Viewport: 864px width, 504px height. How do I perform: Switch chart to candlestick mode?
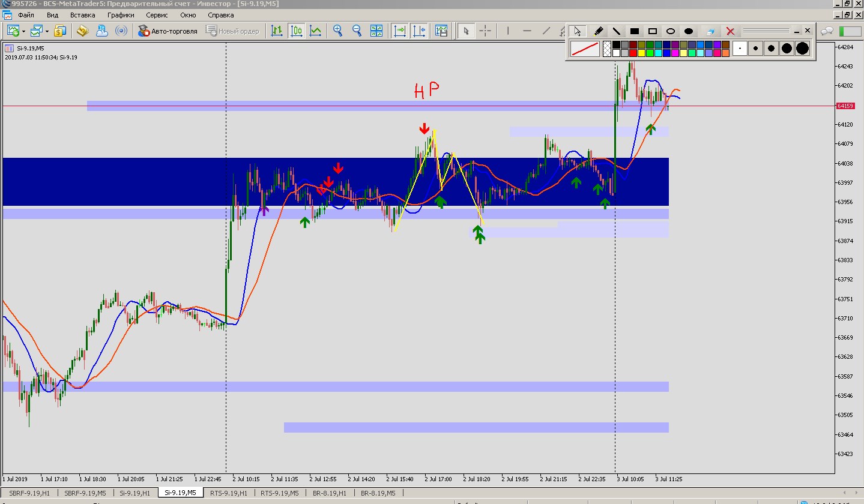click(296, 31)
